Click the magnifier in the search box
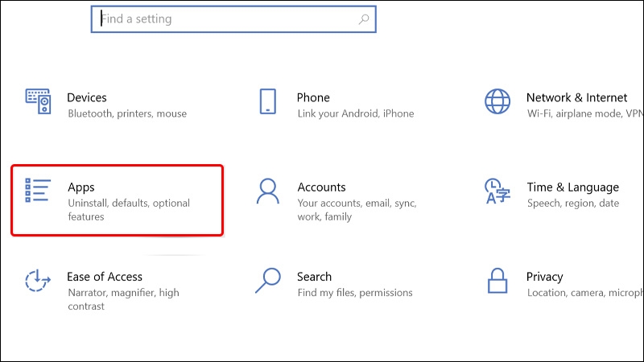 point(364,19)
